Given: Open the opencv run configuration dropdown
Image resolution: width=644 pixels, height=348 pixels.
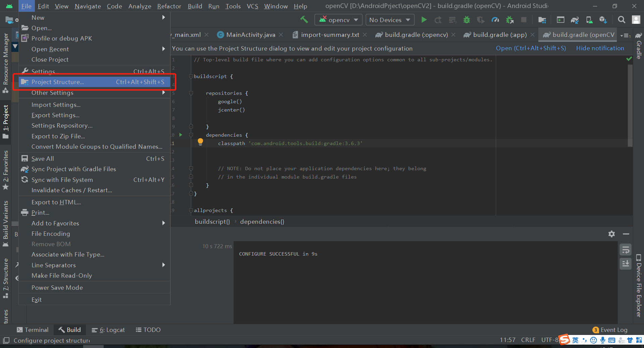Looking at the screenshot, I should click(x=338, y=20).
